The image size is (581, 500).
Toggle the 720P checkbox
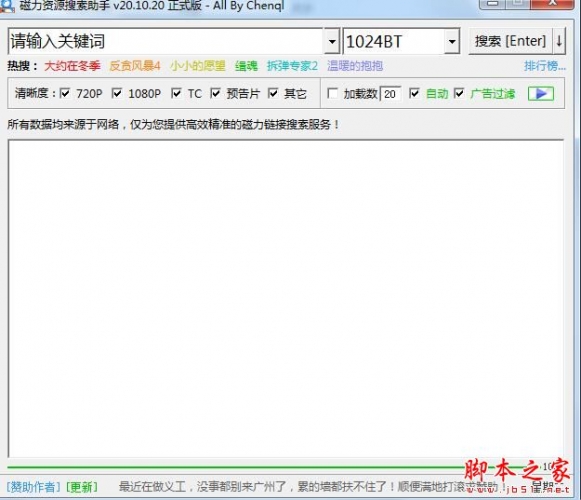pyautogui.click(x=65, y=93)
